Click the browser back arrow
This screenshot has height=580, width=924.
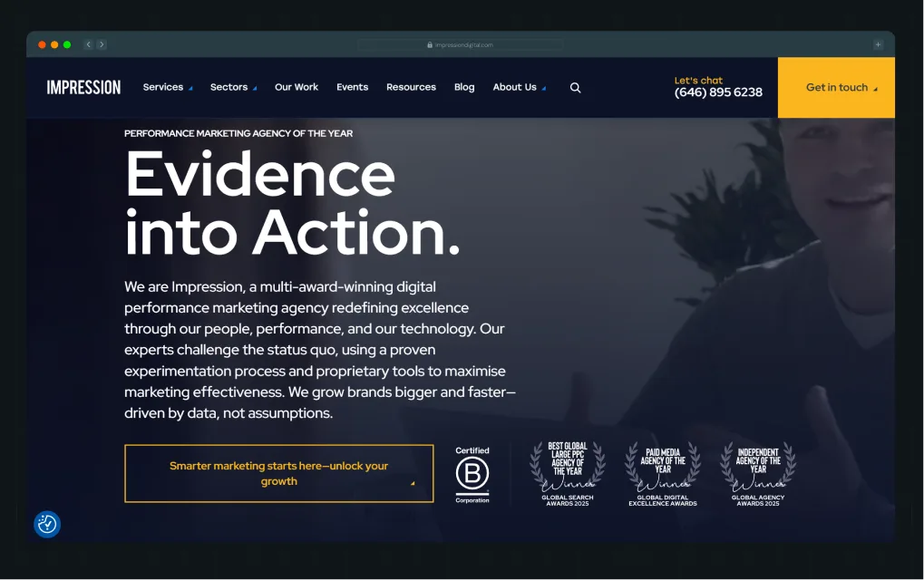click(88, 44)
